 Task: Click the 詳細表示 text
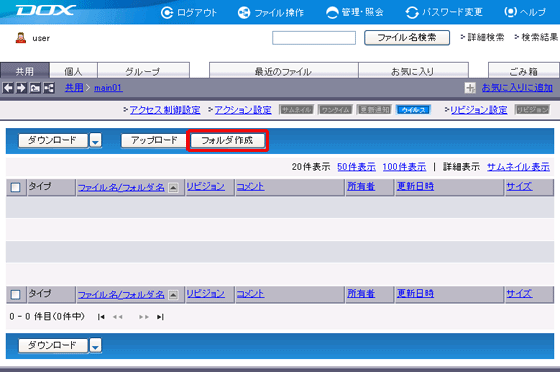[461, 167]
